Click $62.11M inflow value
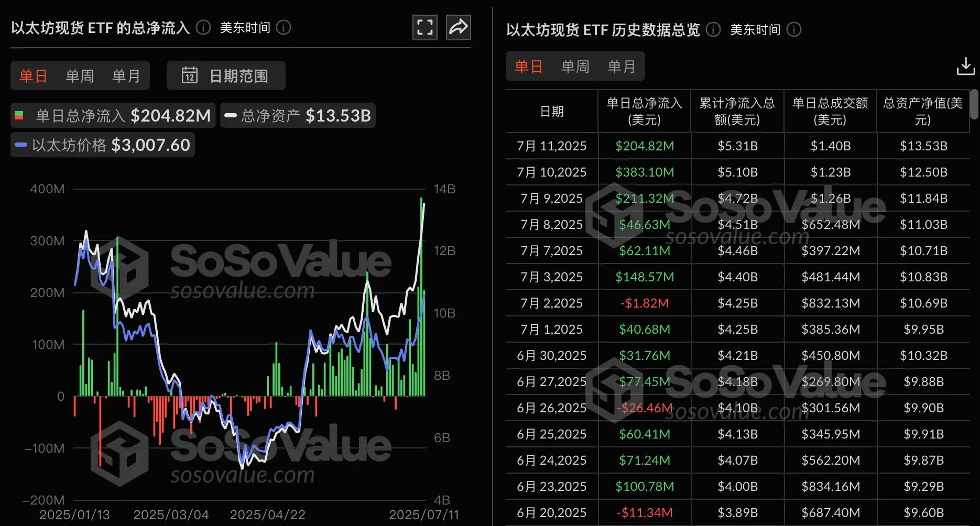Viewport: 980px width, 526px height. click(645, 250)
